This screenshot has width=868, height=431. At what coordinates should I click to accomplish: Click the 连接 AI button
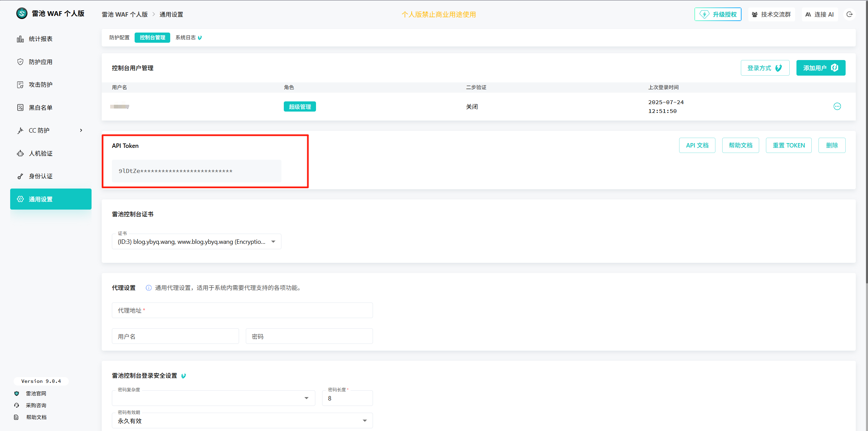click(820, 15)
